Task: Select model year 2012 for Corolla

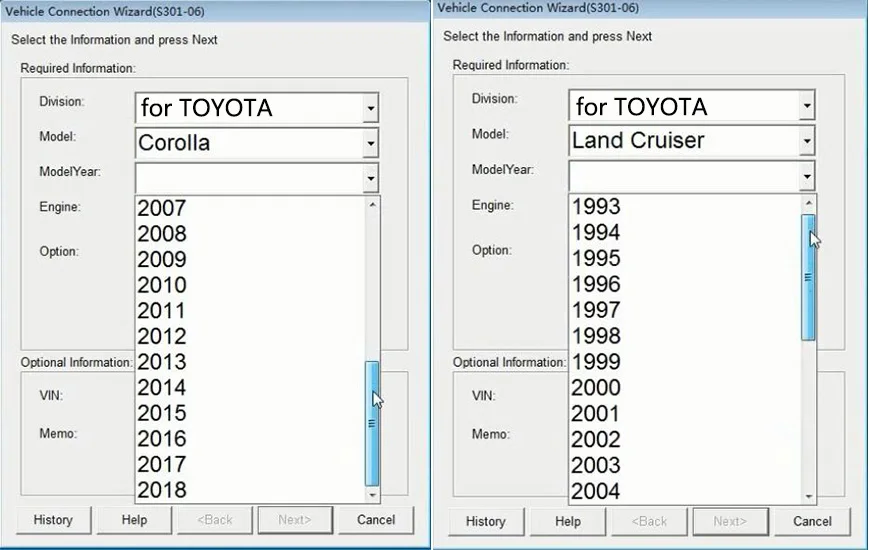Action: 250,336
